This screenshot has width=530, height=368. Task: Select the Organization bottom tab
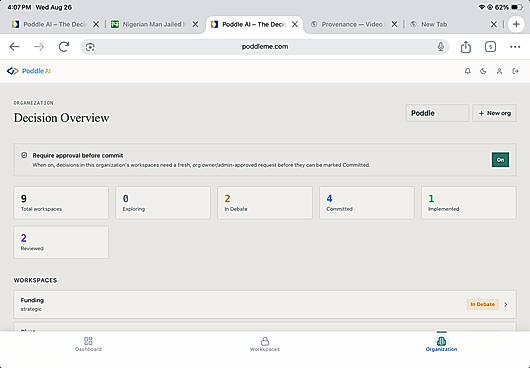point(441,344)
